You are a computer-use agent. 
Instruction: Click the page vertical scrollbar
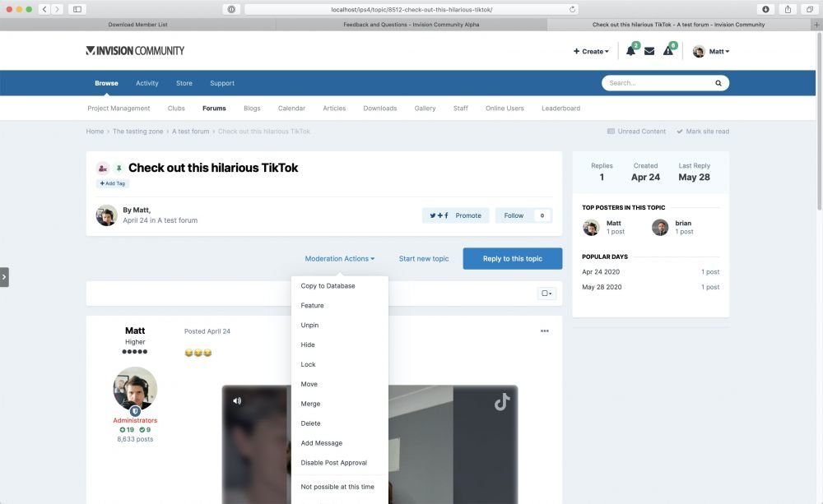coord(820,121)
